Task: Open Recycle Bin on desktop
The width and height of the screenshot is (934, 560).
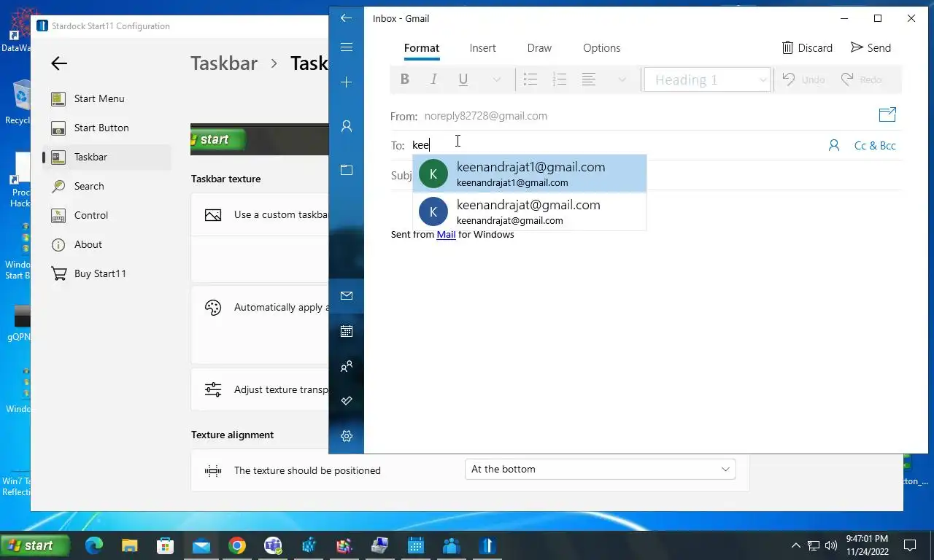Action: (18, 102)
